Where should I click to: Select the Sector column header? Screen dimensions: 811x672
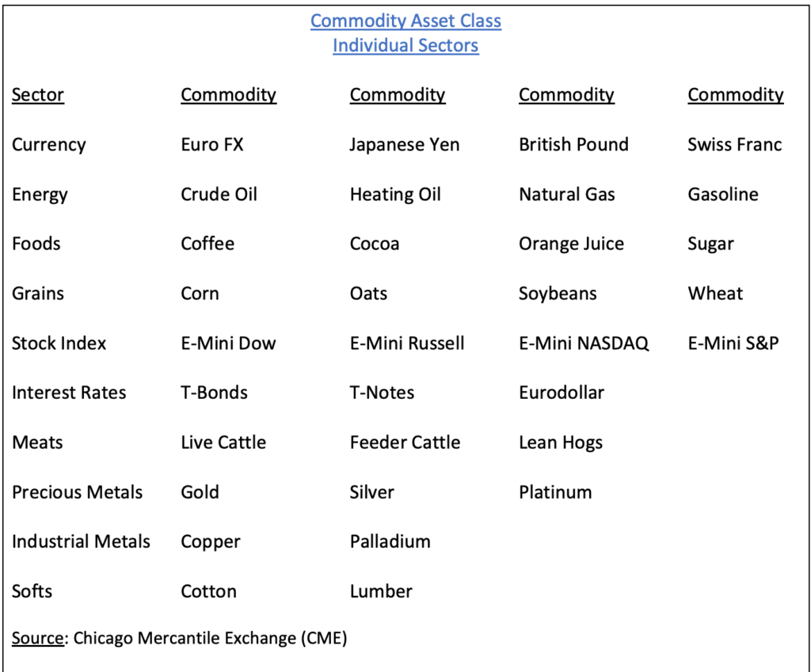pos(38,95)
